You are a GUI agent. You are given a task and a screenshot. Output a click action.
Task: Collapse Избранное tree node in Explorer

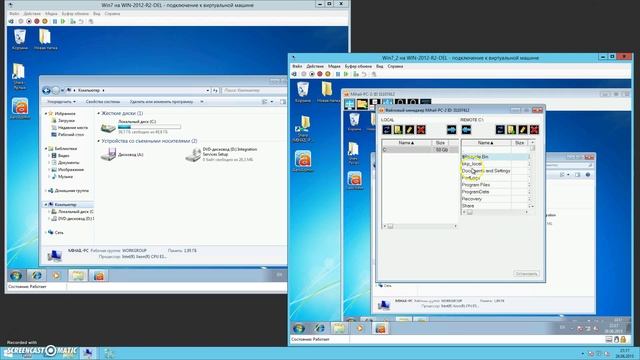click(46, 113)
